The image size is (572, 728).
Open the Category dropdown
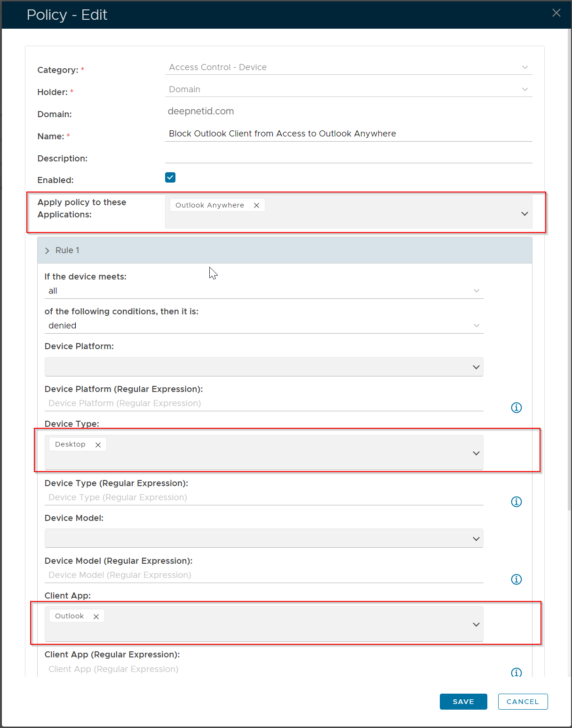(x=348, y=67)
